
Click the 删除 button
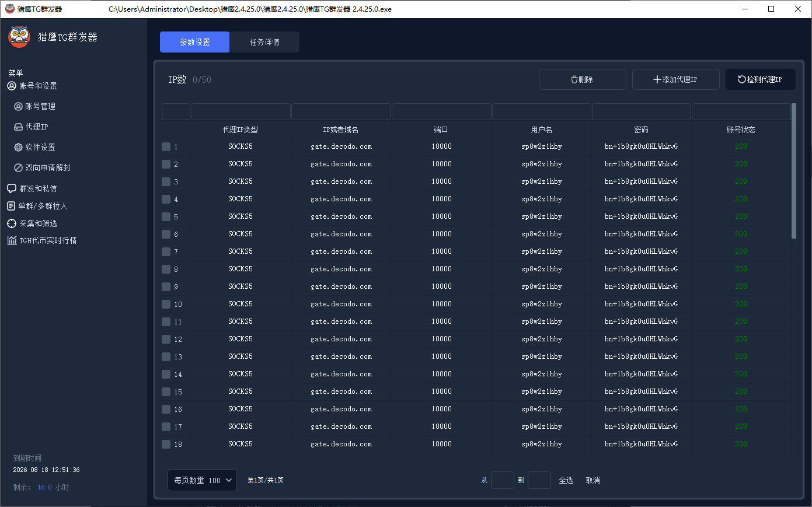coord(583,79)
